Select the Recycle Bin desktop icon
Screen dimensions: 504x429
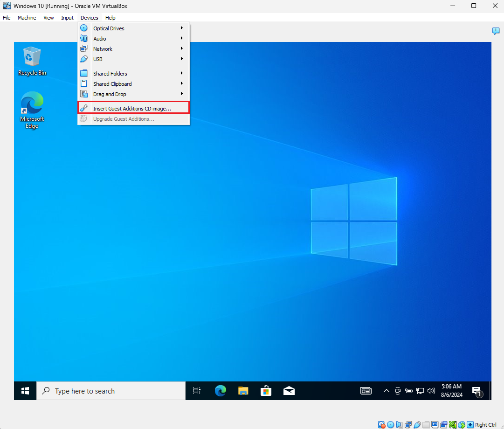click(32, 62)
